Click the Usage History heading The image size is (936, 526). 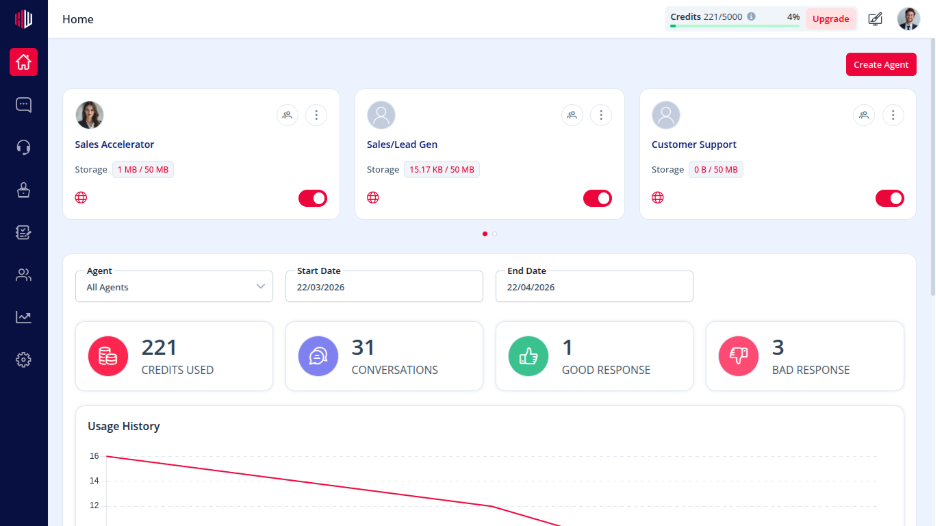(x=124, y=426)
